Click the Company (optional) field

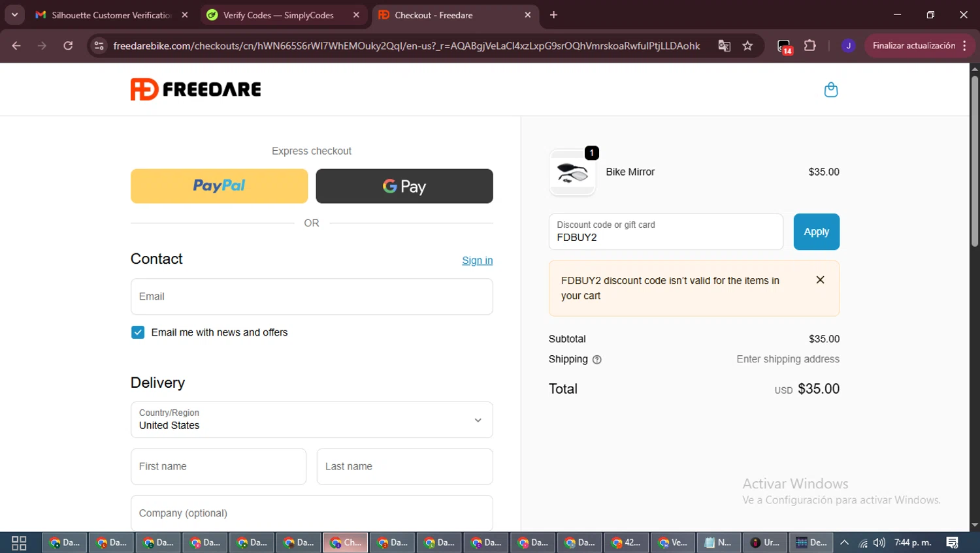click(x=312, y=513)
